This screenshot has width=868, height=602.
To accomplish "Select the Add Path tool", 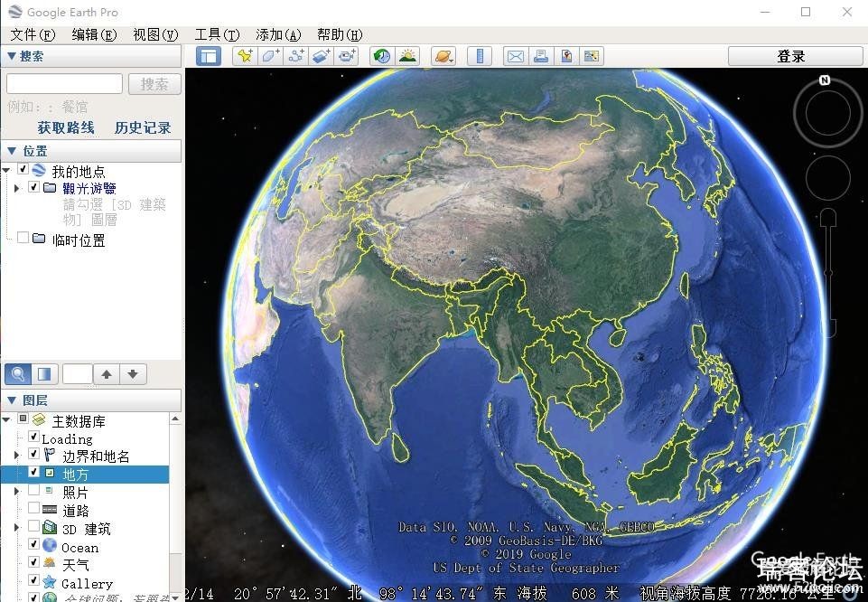I will click(295, 56).
